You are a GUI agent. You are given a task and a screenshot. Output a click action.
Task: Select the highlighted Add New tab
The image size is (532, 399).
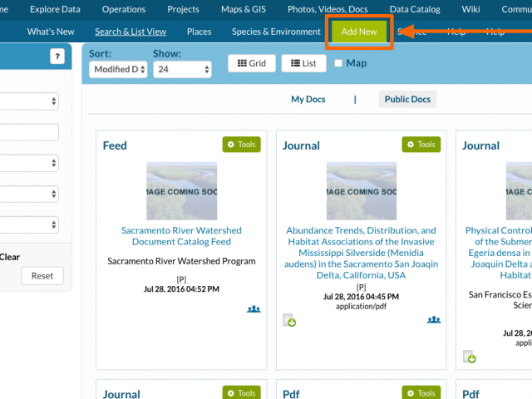pyautogui.click(x=359, y=32)
